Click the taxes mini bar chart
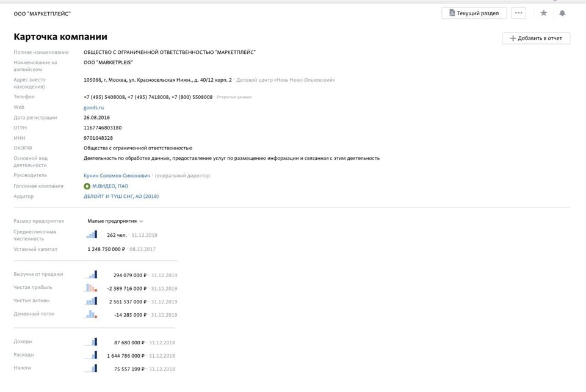This screenshot has width=586, height=392. tap(91, 368)
